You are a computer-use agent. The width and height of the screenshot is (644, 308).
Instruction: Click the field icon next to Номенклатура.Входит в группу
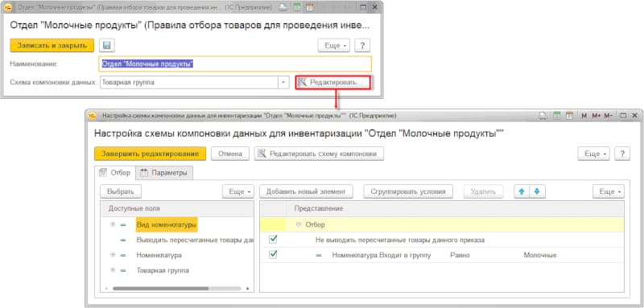[318, 255]
